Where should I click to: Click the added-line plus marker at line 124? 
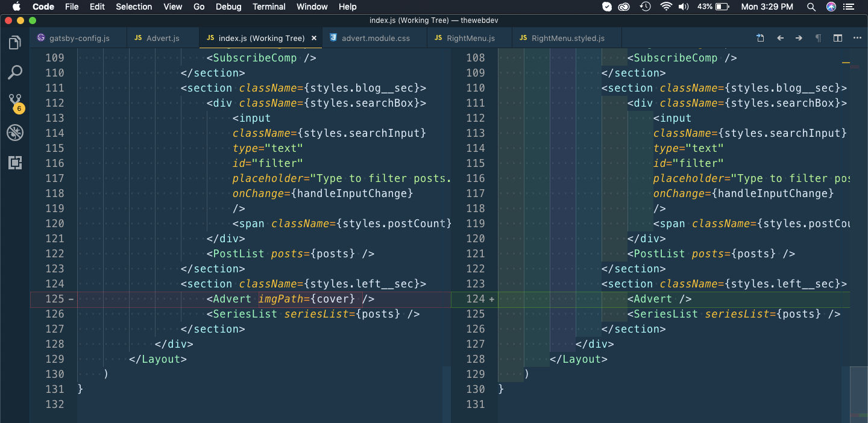[492, 299]
